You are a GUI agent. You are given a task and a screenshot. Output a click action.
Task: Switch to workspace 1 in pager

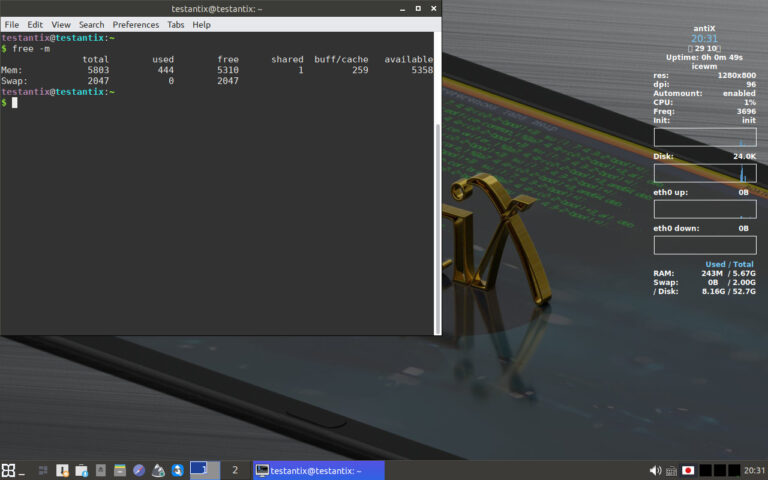(204, 469)
